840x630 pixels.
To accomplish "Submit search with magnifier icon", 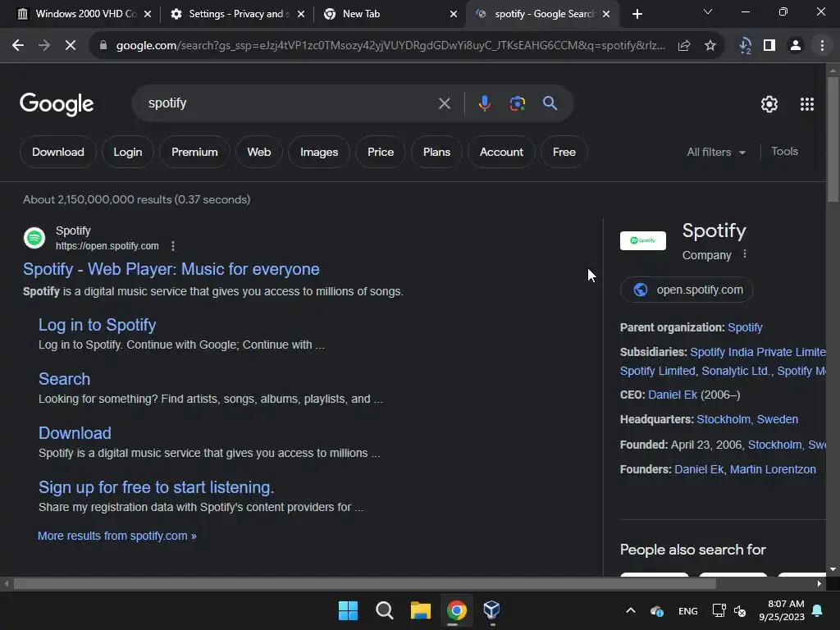I will 550,103.
